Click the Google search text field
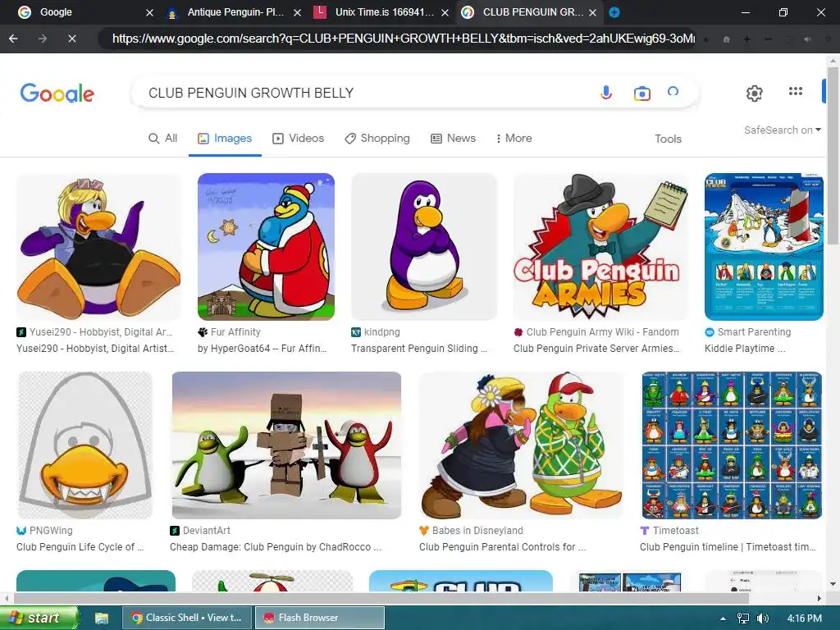Image resolution: width=840 pixels, height=630 pixels. click(364, 93)
